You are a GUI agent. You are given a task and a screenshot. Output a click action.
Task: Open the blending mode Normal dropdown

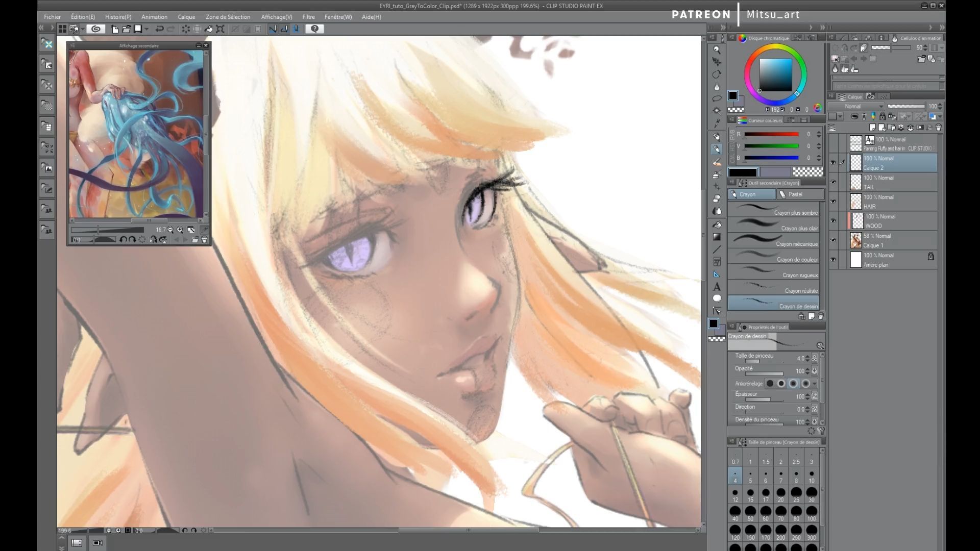click(855, 106)
